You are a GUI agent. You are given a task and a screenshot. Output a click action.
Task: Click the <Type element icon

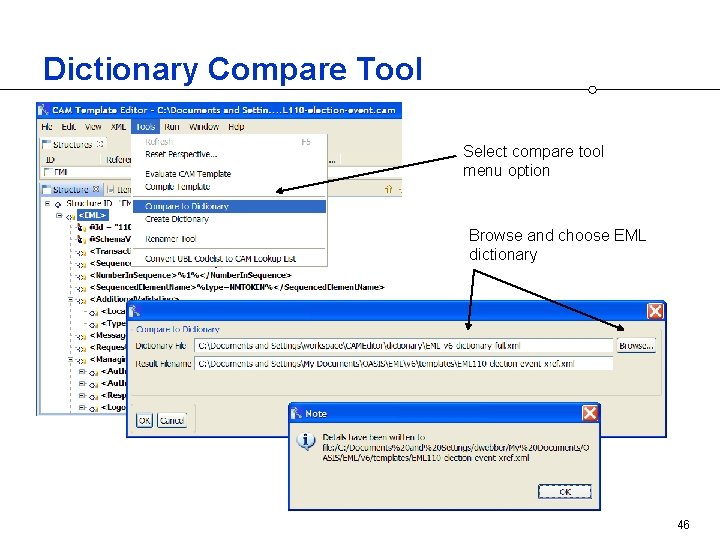click(94, 324)
